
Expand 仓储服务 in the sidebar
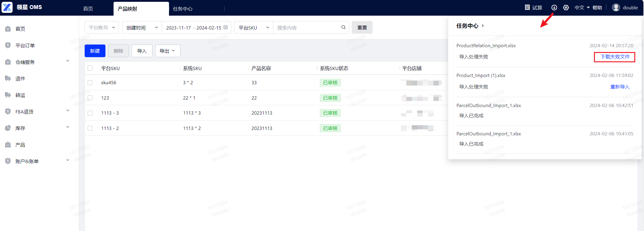(x=38, y=62)
